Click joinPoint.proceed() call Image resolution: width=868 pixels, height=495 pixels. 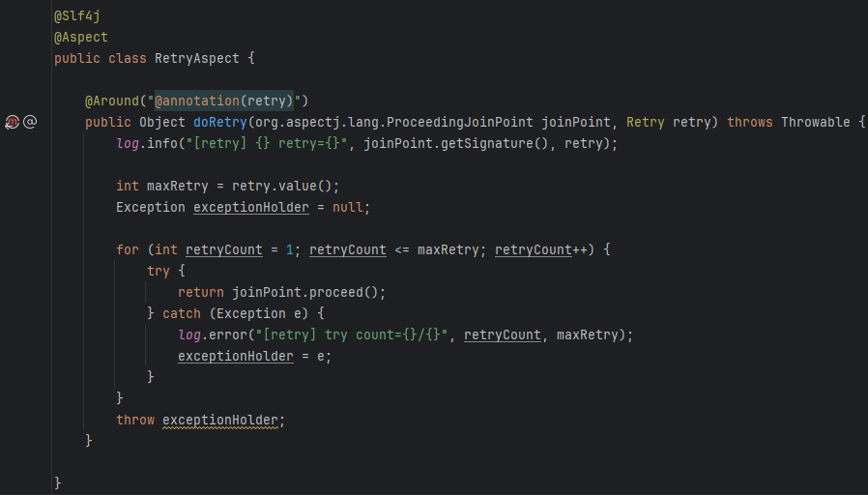[x=304, y=292]
